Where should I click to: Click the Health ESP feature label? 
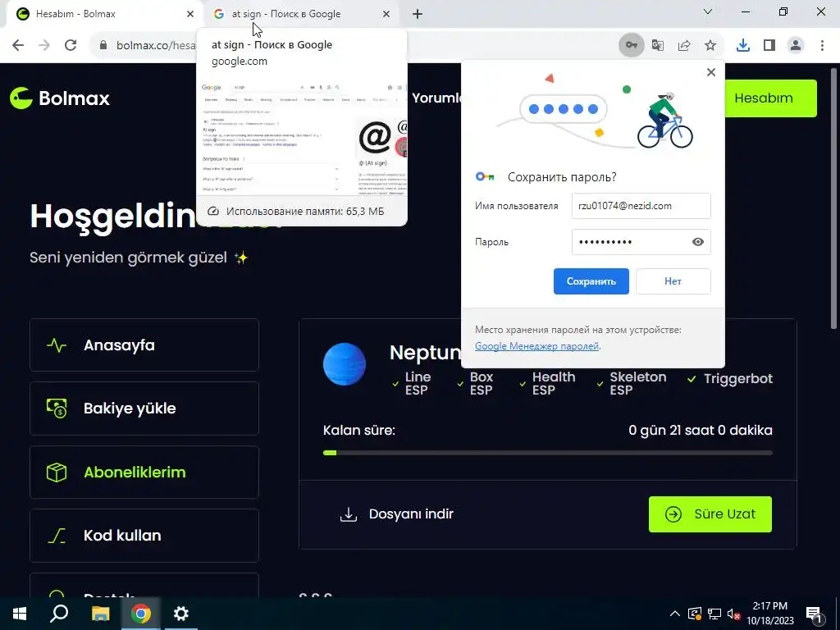[x=554, y=384]
